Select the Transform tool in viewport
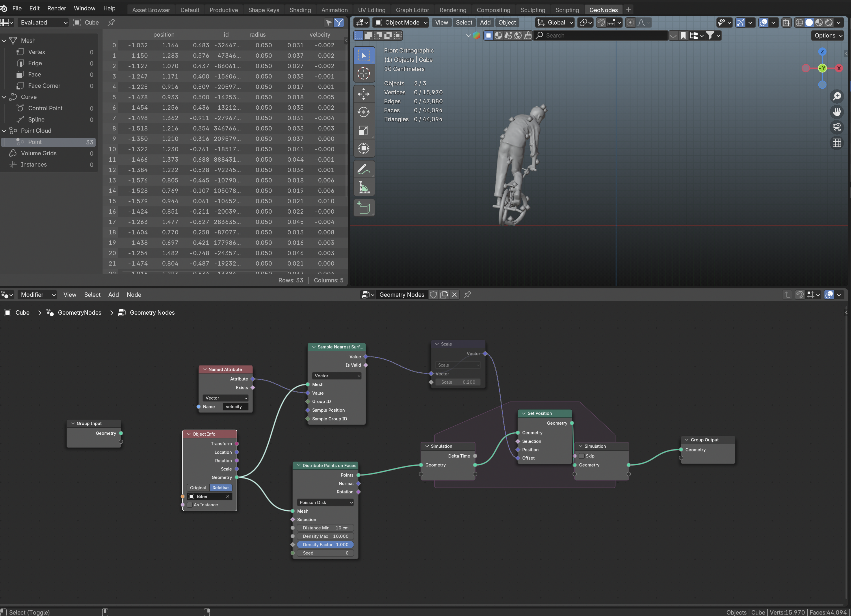The image size is (851, 616). [x=364, y=148]
